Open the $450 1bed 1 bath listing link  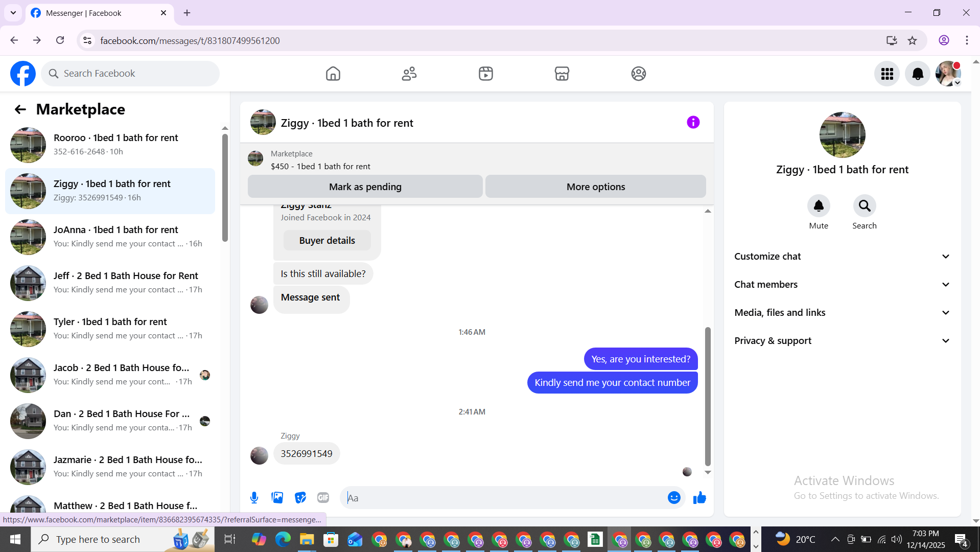(320, 167)
